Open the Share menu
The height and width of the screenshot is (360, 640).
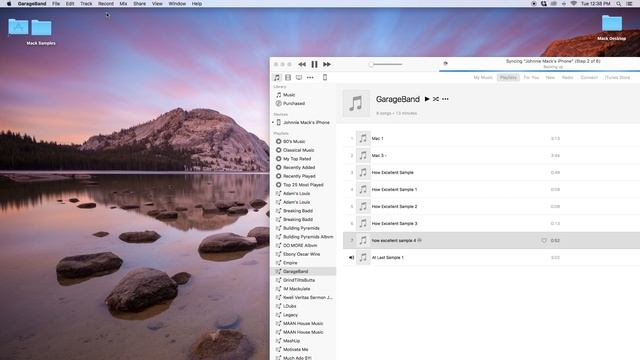(x=140, y=4)
